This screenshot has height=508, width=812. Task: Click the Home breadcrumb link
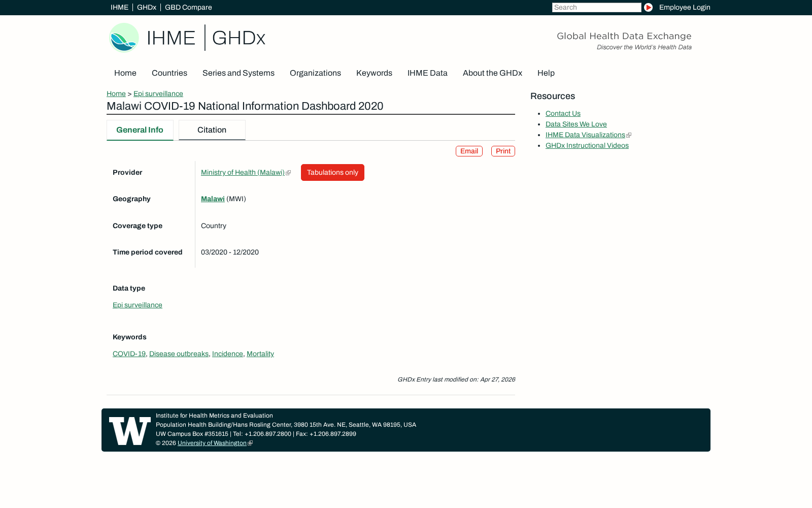click(116, 93)
